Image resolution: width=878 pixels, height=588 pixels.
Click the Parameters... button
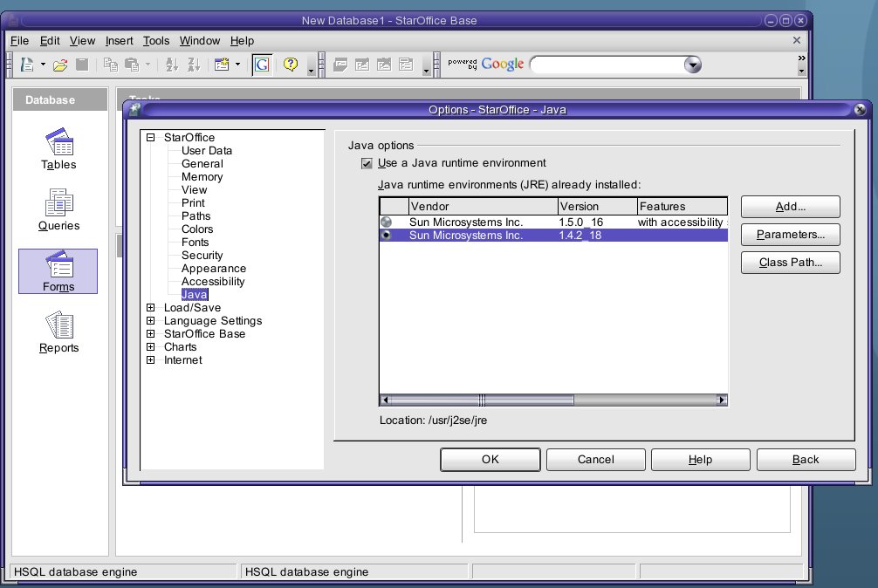[790, 235]
